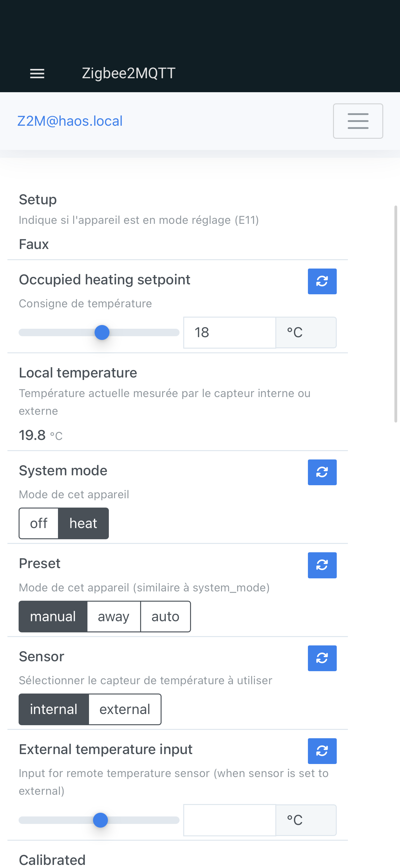Select the manual preset

pos(53,617)
